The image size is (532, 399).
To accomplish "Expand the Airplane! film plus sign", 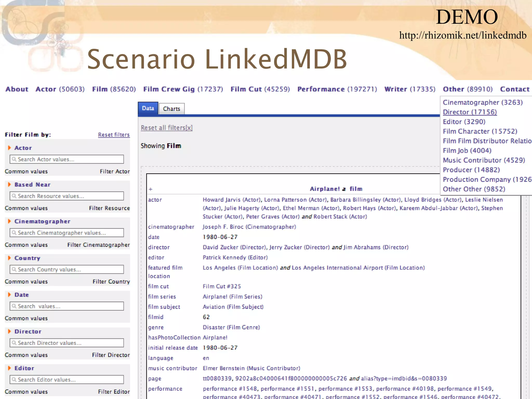I will click(x=150, y=189).
